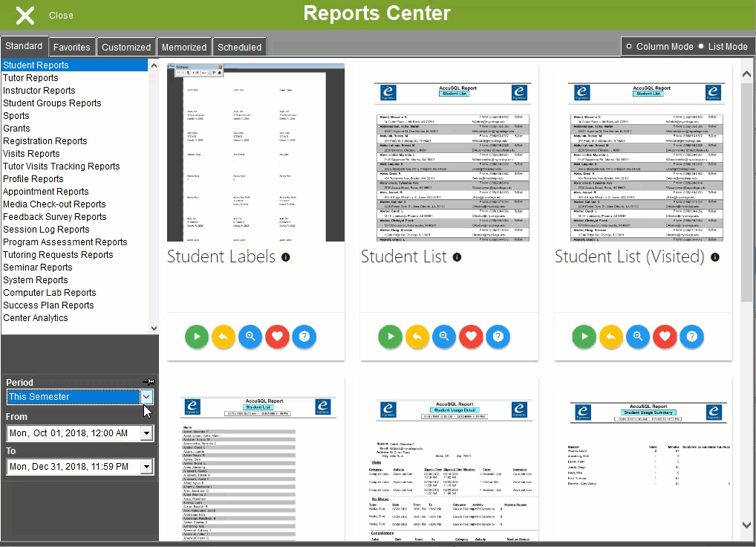756x547 pixels.
Task: Close the Reports Center with X icon
Action: [25, 16]
